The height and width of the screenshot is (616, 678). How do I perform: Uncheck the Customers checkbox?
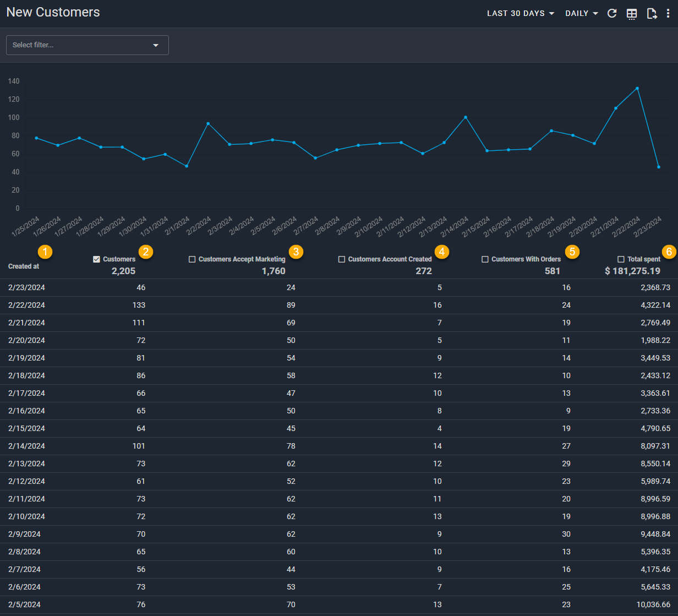(x=97, y=259)
